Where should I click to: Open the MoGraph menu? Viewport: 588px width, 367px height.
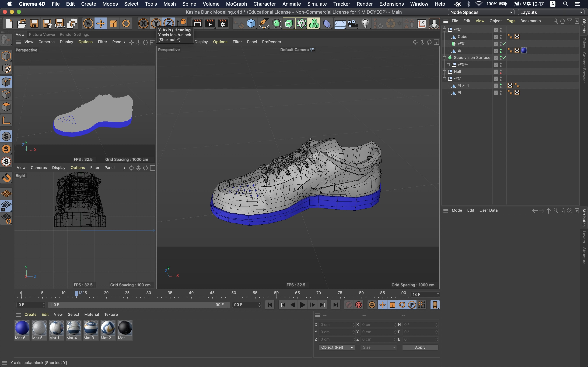pyautogui.click(x=236, y=4)
